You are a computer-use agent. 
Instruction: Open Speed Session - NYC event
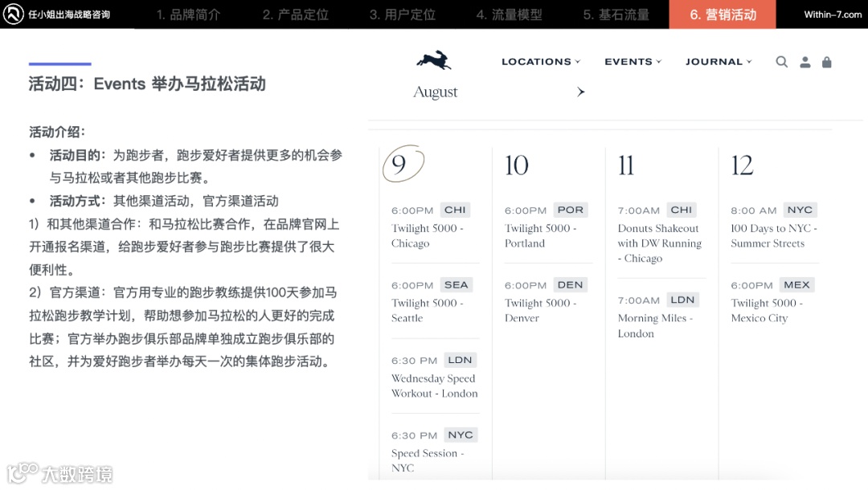[x=428, y=460]
